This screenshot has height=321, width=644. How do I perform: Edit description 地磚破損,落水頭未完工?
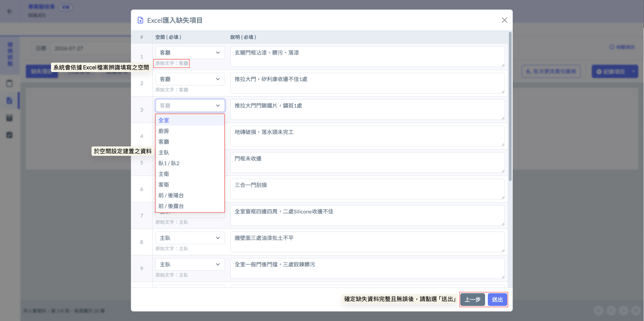pos(367,136)
